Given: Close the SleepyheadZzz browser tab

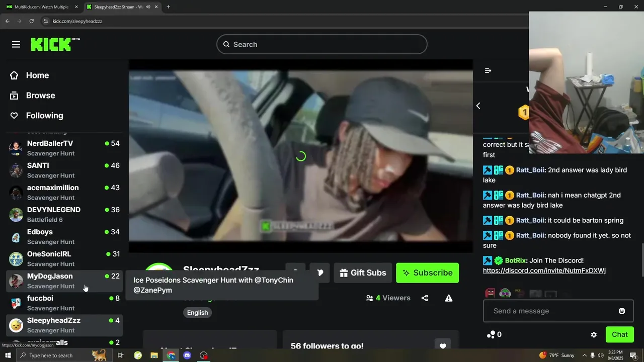Looking at the screenshot, I should [156, 7].
